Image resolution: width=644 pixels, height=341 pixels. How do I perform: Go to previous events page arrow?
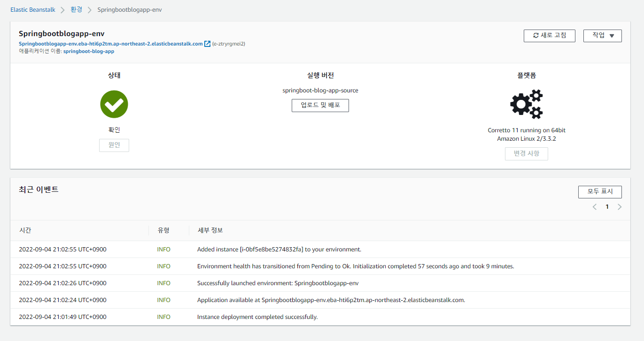[x=595, y=207]
